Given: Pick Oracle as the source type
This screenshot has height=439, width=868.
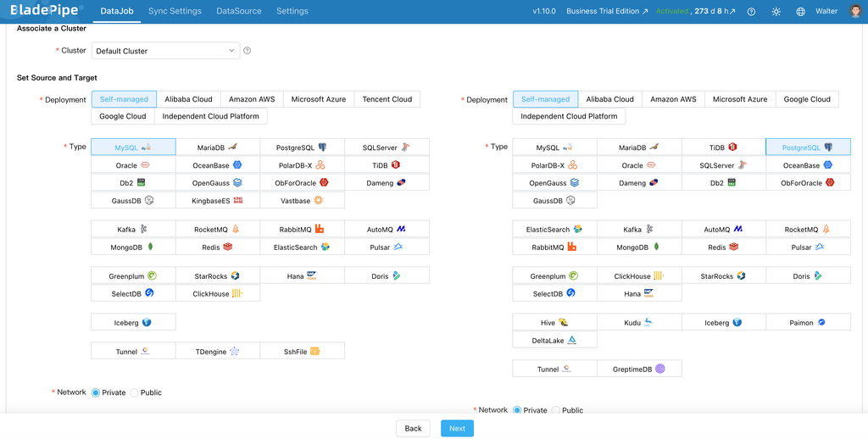Looking at the screenshot, I should pyautogui.click(x=133, y=165).
